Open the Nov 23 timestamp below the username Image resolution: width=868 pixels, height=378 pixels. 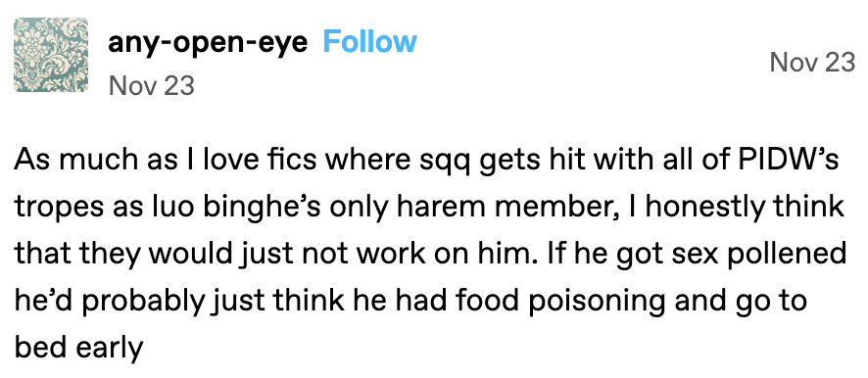coord(152,86)
